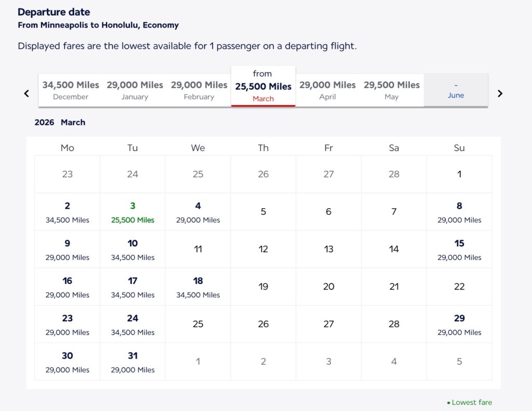Screen dimensions: 532x411
Task: Switch to the January fares tab
Action: tap(135, 90)
